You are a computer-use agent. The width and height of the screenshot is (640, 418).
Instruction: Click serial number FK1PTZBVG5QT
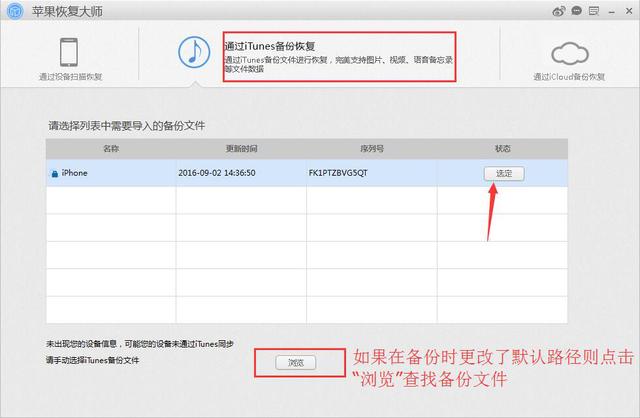pyautogui.click(x=338, y=173)
